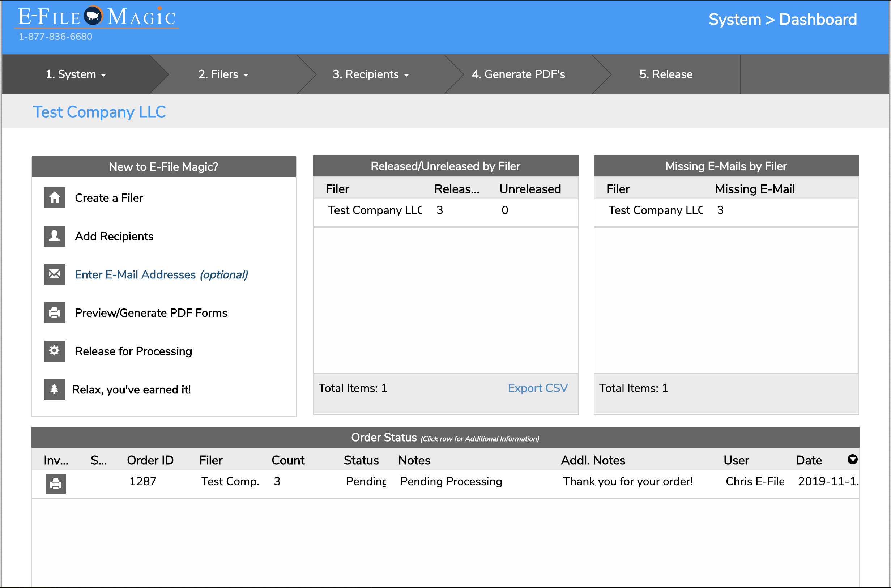Click the Thank you for your order! cell
Image resolution: width=891 pixels, height=588 pixels.
628,481
